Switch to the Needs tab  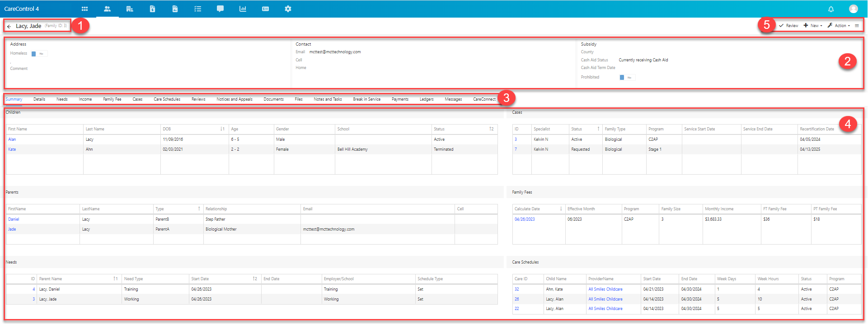click(x=62, y=99)
